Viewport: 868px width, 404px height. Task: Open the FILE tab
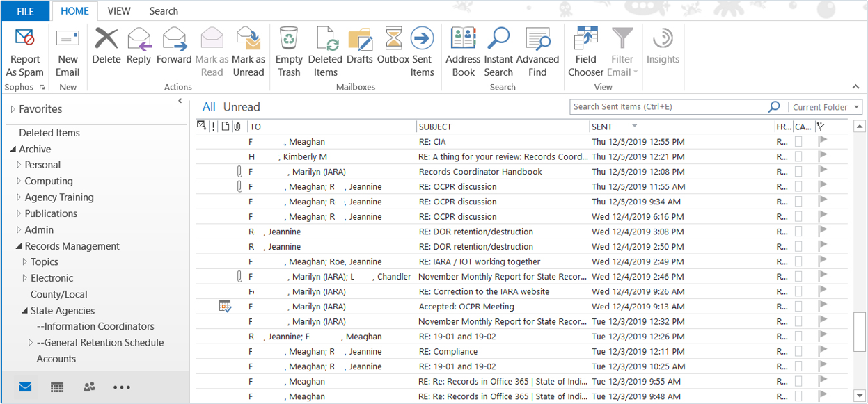(x=25, y=11)
